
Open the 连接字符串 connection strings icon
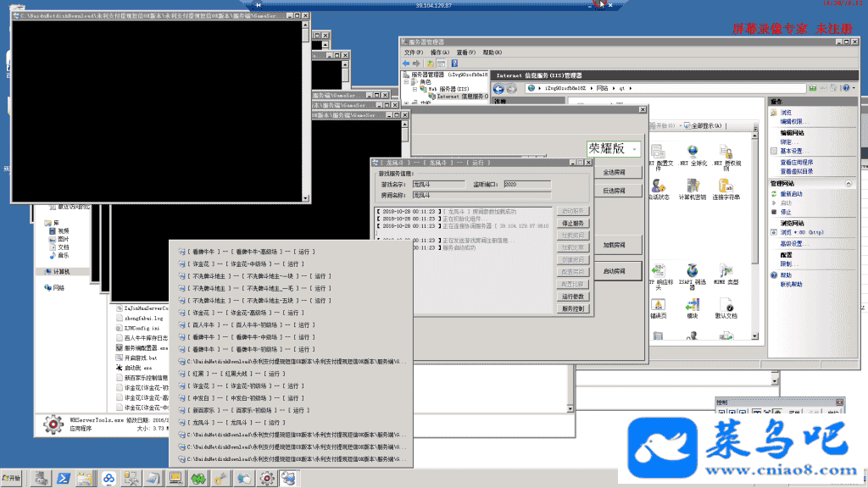[x=726, y=188]
